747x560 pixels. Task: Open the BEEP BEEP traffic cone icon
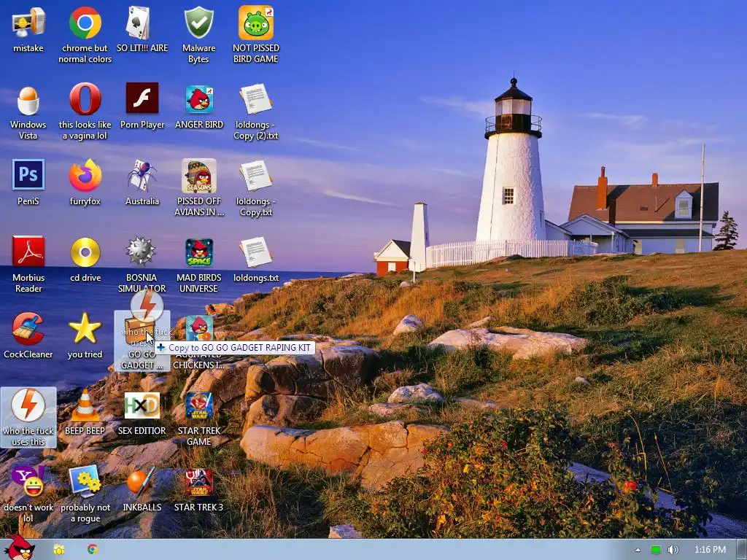click(x=85, y=405)
